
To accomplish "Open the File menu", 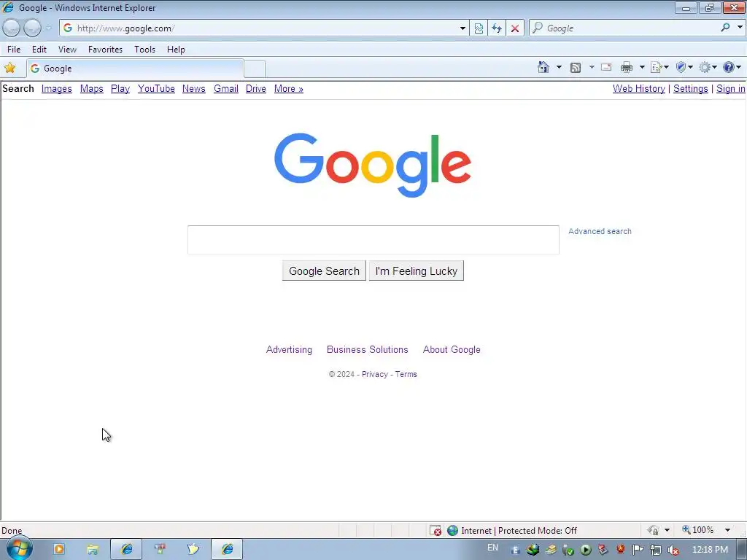I will [14, 49].
